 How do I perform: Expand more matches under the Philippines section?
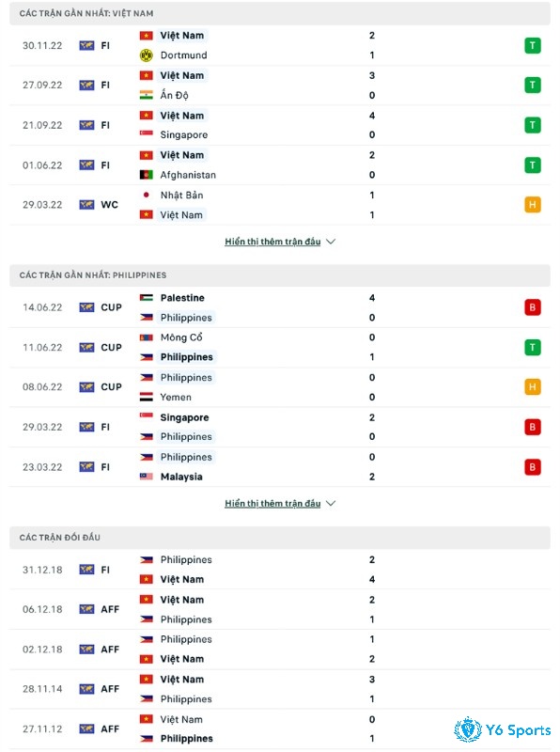tap(272, 503)
